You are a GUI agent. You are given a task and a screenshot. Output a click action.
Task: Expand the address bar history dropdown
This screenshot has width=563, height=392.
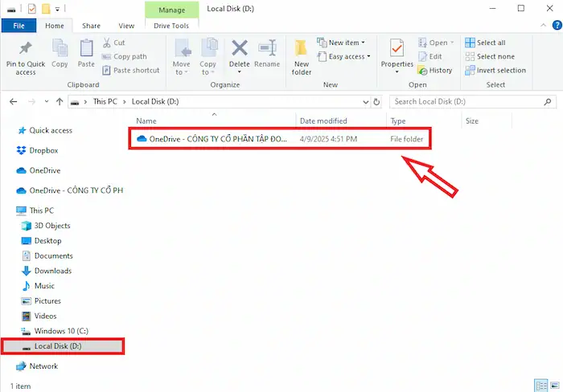point(364,102)
